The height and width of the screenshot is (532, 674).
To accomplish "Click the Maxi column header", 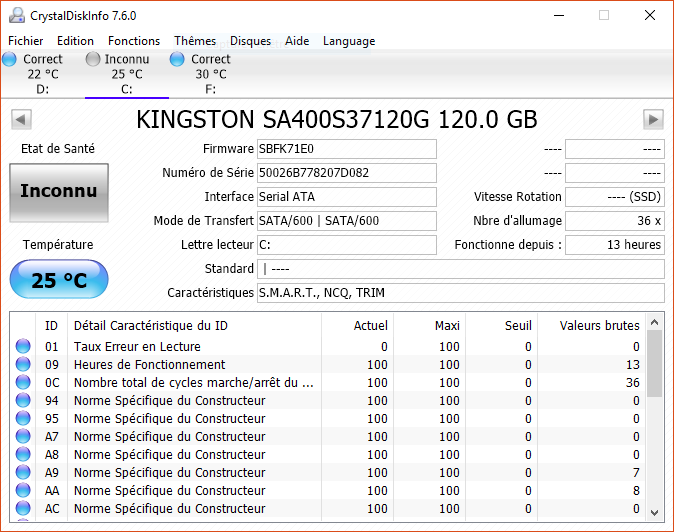I will click(x=429, y=326).
